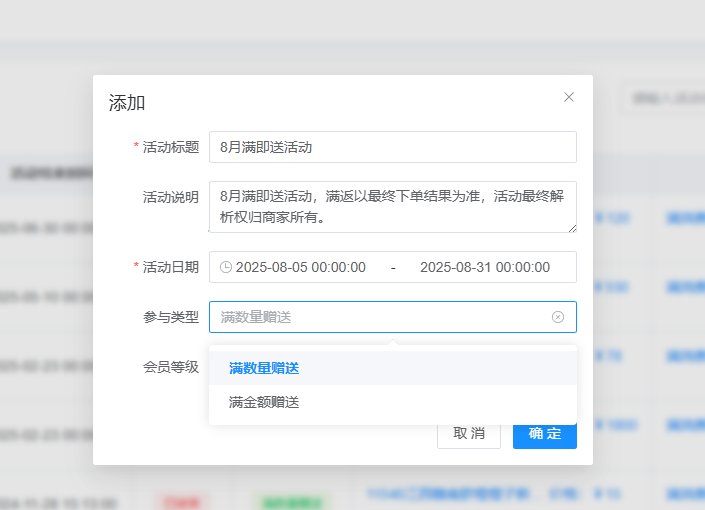The height and width of the screenshot is (510, 705).
Task: Click the 活动说明 field label
Action: [170, 197]
